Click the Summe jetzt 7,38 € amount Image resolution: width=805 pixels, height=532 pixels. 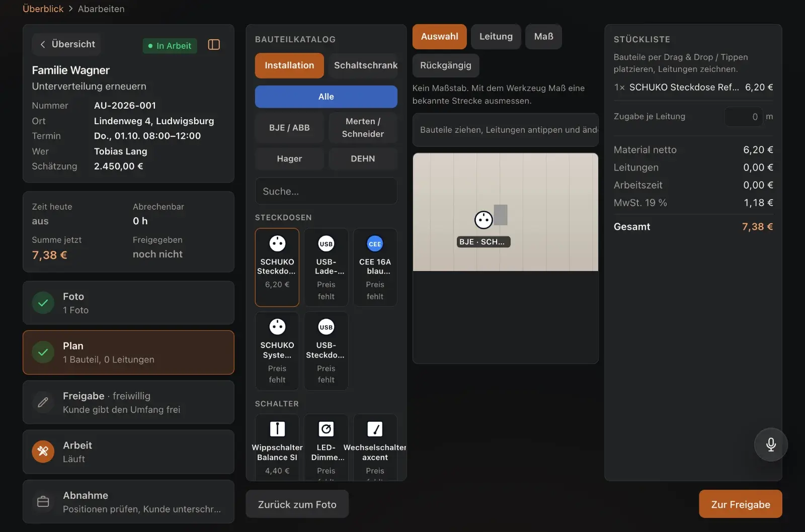pos(49,255)
